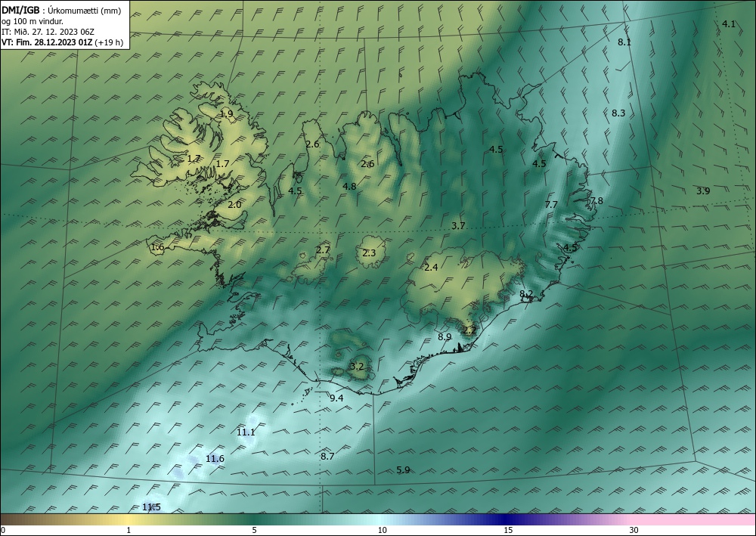Click the legend tick label '0'

coord(3,531)
